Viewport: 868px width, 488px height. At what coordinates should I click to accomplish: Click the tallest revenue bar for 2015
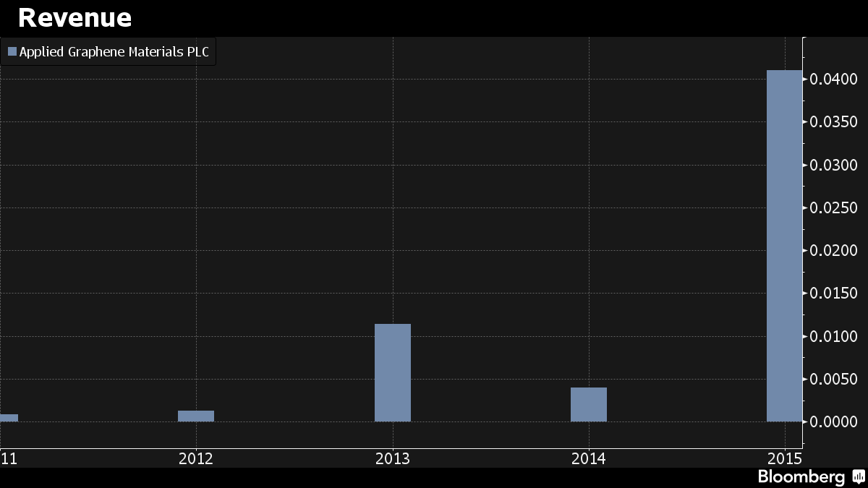tap(785, 246)
